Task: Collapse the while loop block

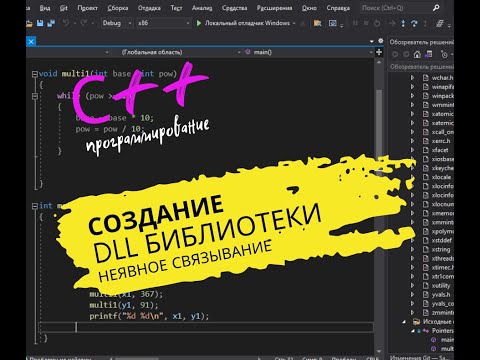Action: point(35,96)
